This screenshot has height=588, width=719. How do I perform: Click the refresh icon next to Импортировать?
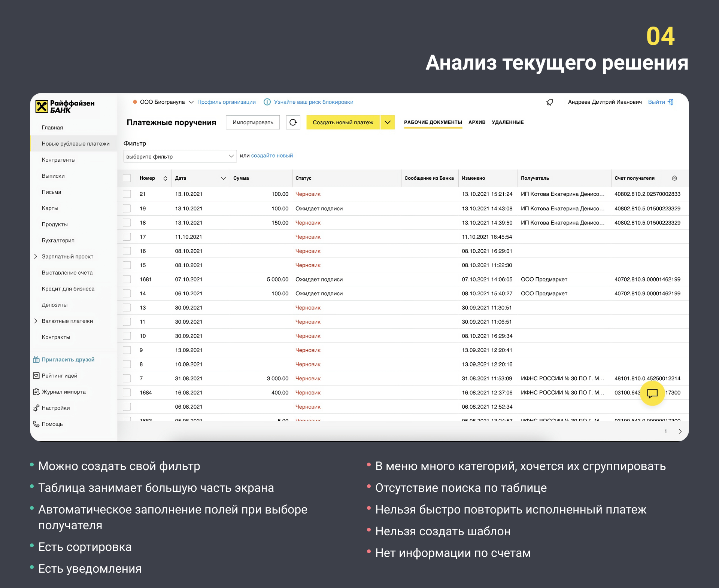coord(293,122)
